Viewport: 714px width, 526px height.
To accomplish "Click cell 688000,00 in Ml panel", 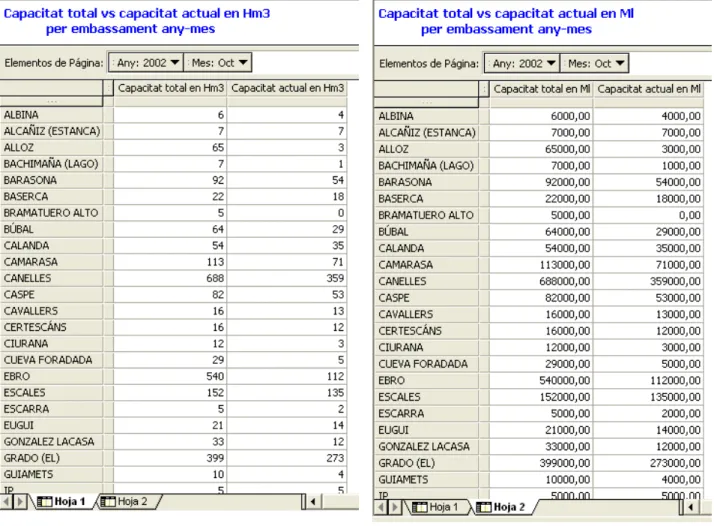I will [541, 281].
